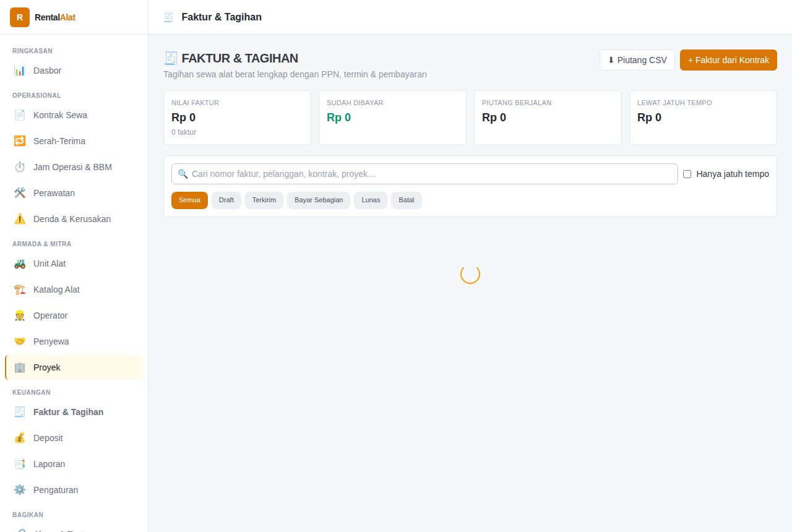Screen dimensions: 792x532
Task: Show only Lunas invoices
Action: click(371, 200)
